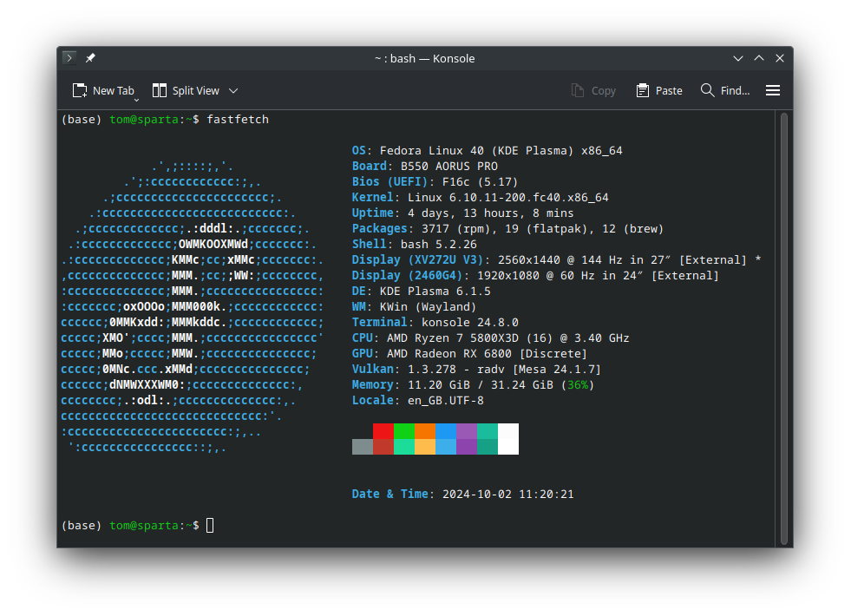Open a New Tab in Konsole

pyautogui.click(x=103, y=90)
